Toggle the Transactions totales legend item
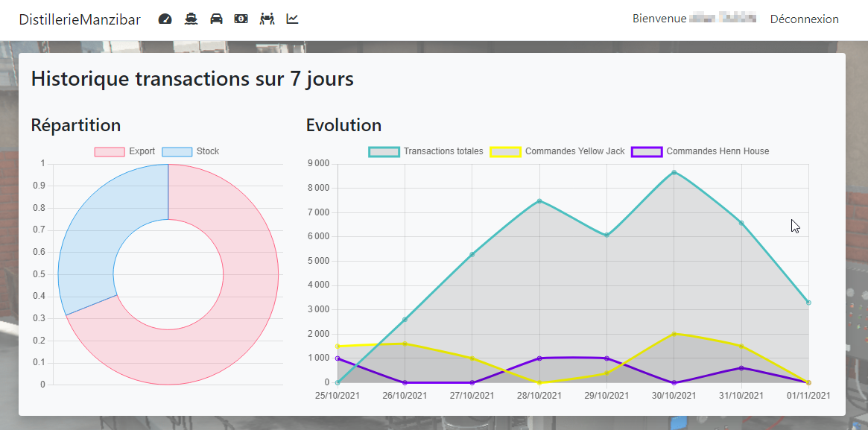Image resolution: width=868 pixels, height=430 pixels. coord(426,151)
